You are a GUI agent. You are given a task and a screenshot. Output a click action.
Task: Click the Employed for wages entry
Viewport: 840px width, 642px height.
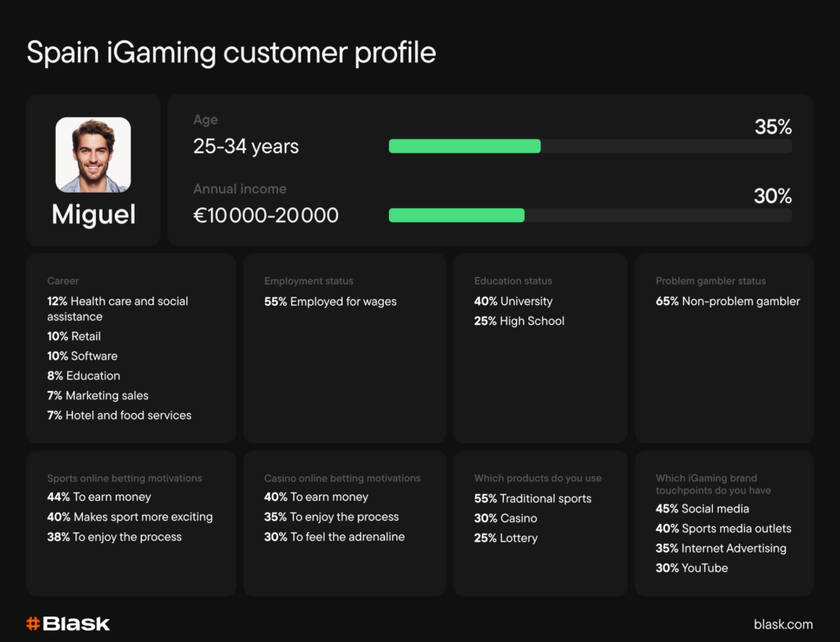point(330,301)
